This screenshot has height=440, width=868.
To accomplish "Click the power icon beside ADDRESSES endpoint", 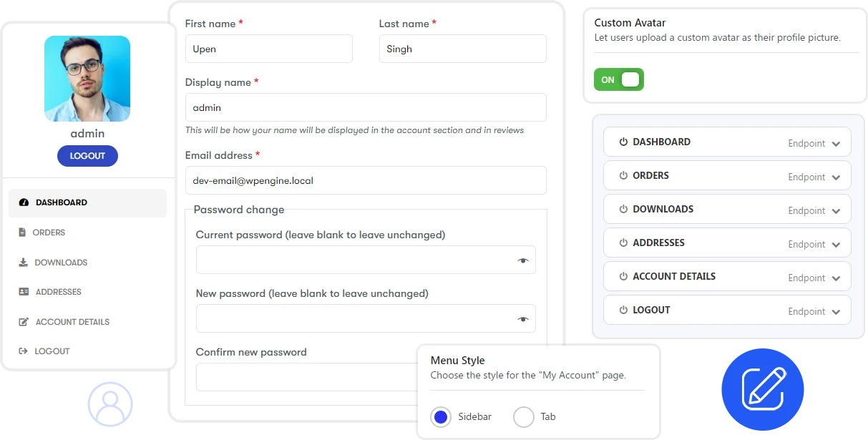I will pyautogui.click(x=623, y=243).
